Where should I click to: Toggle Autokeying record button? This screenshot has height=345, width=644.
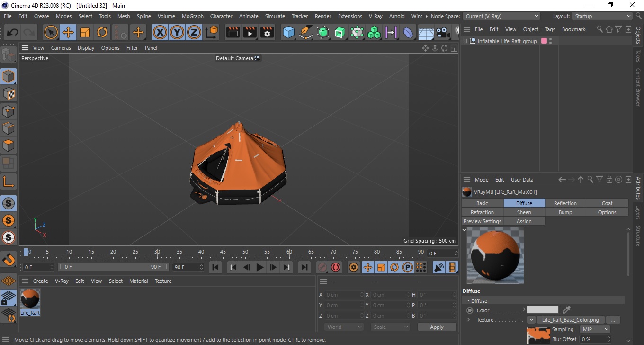coord(336,267)
